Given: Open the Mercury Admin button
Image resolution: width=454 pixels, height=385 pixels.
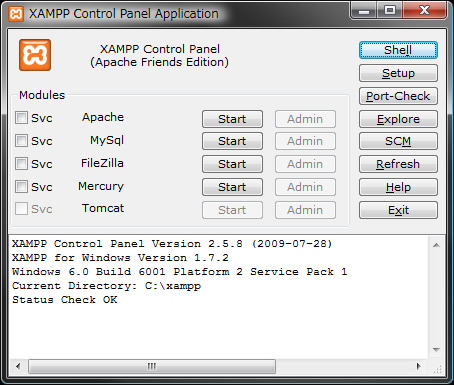Looking at the screenshot, I should click(x=305, y=187).
